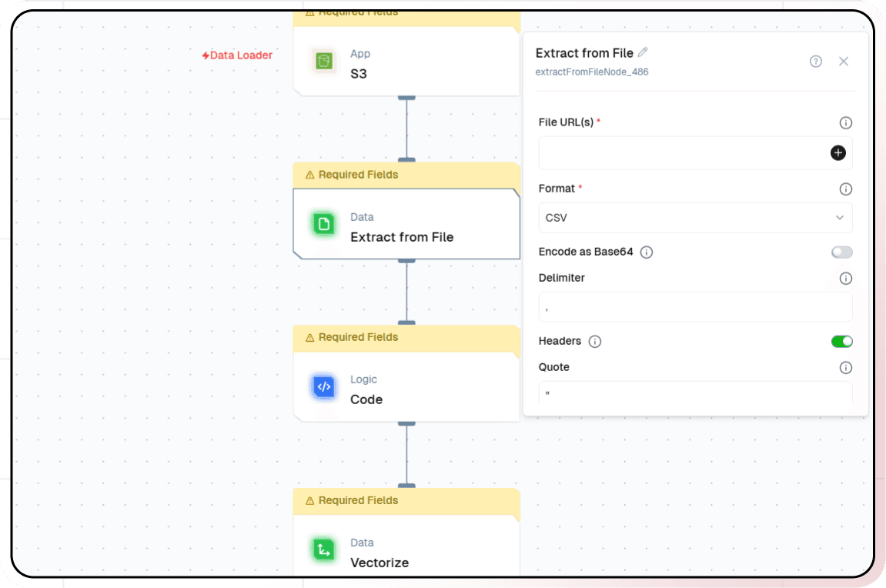The width and height of the screenshot is (886, 588).
Task: Open the Format dropdown showing CSV
Action: point(695,218)
